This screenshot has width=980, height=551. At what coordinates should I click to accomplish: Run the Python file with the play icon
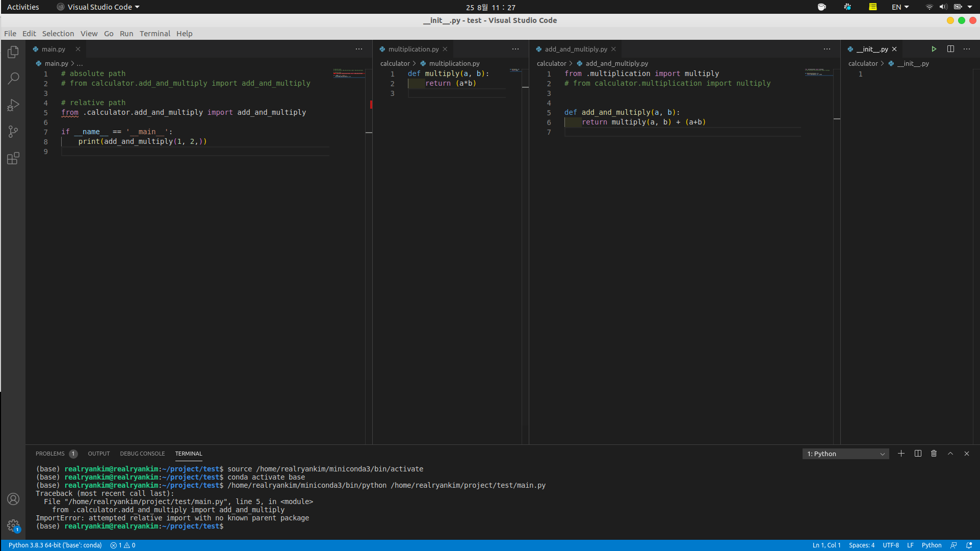934,48
